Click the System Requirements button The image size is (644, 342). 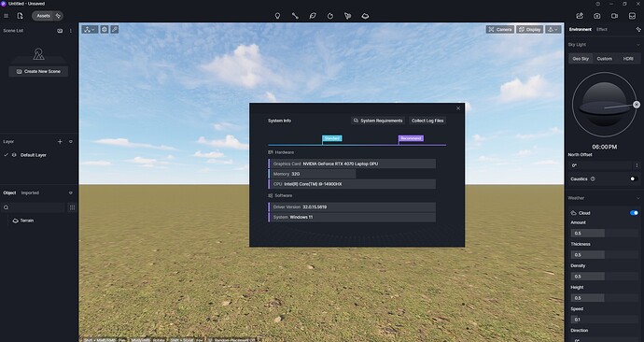pos(378,121)
